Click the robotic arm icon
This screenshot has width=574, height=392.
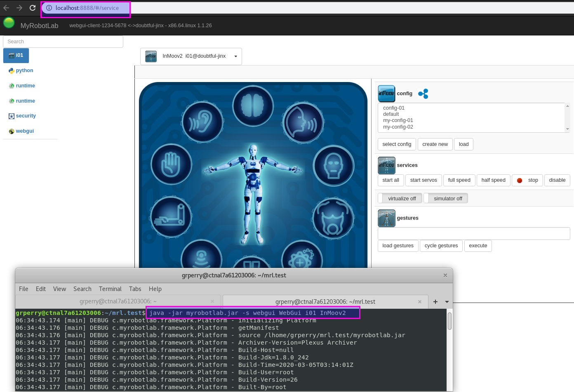(171, 217)
